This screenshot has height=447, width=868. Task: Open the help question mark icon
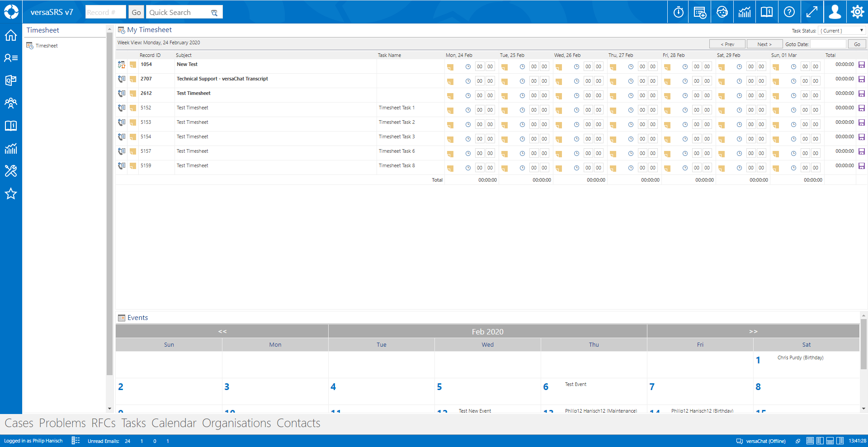point(789,12)
